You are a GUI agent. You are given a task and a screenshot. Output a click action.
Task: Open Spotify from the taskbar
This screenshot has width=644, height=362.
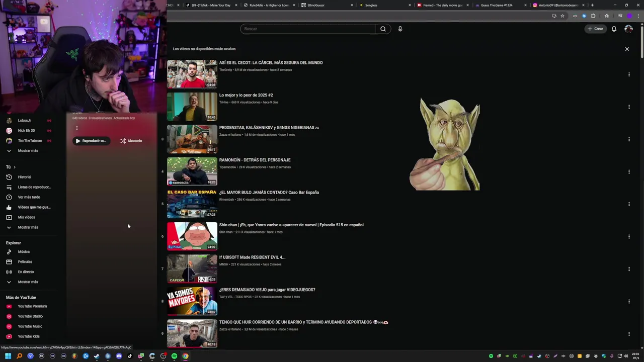(x=174, y=356)
